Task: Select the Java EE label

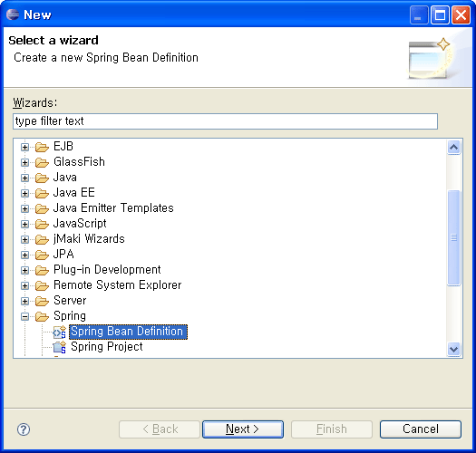Action: click(73, 193)
